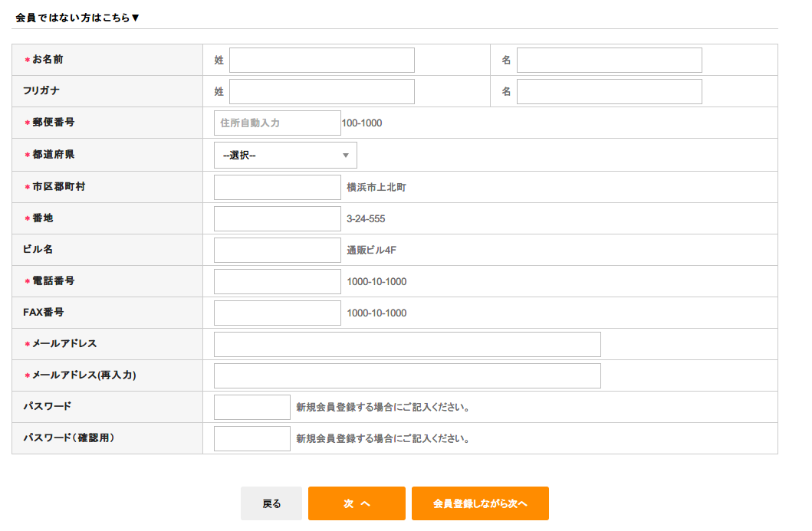This screenshot has width=812, height=531.
Task: Click the ビル名 building name field
Action: (277, 250)
